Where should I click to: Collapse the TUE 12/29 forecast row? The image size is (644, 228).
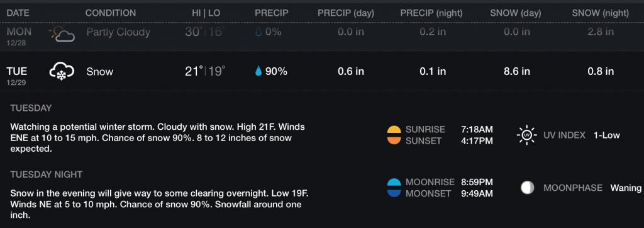pos(322,72)
